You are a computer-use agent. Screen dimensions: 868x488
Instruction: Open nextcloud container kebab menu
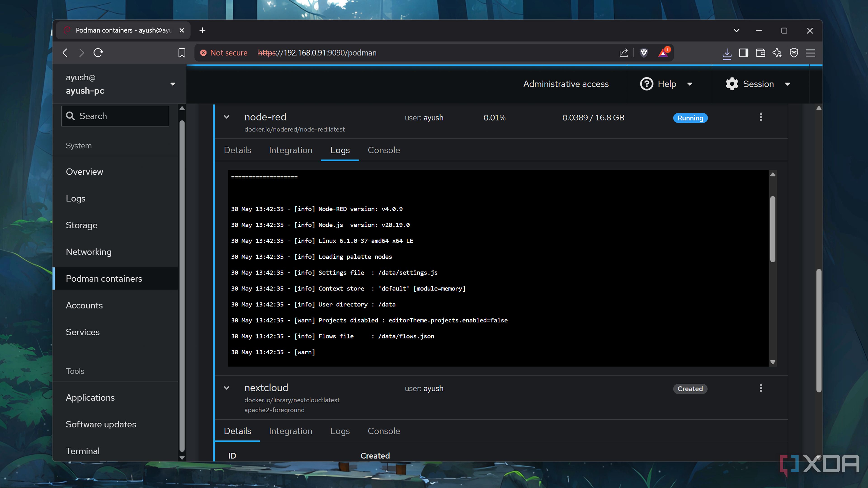pyautogui.click(x=760, y=388)
